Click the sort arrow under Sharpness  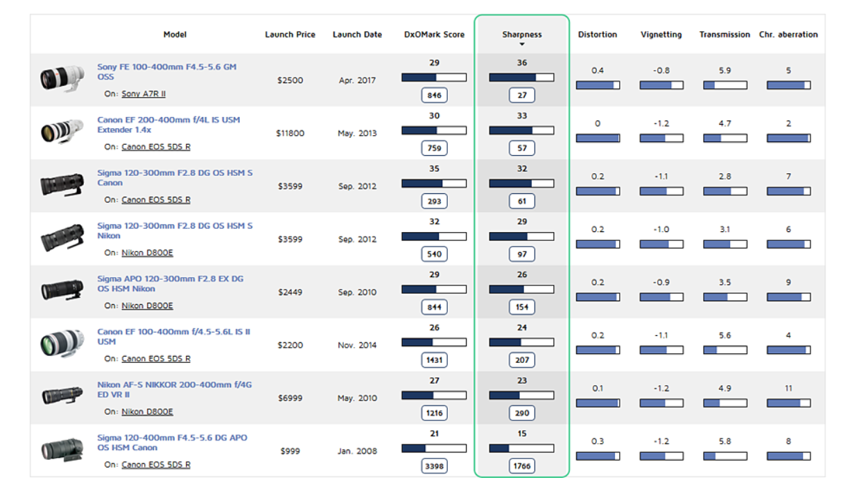point(522,45)
